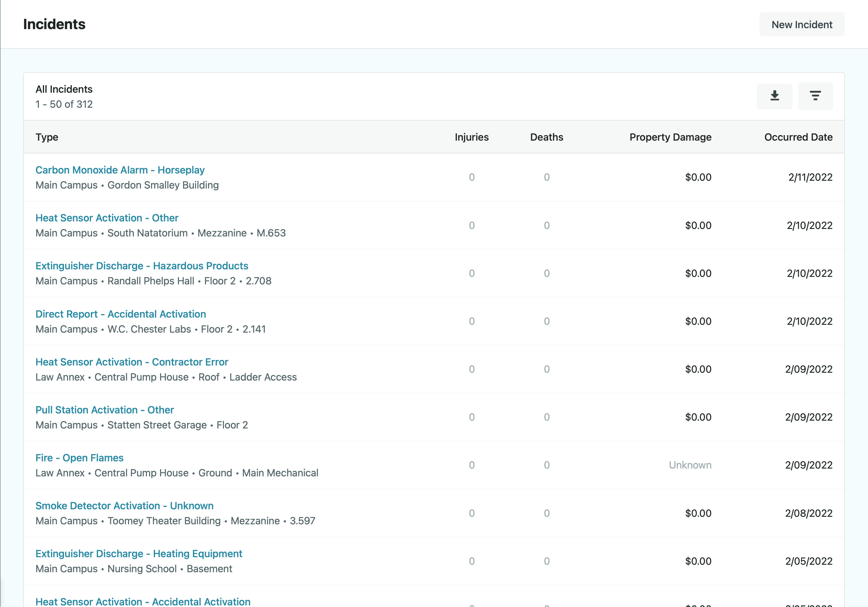Click the download incidents icon
The height and width of the screenshot is (607, 868).
pyautogui.click(x=774, y=96)
